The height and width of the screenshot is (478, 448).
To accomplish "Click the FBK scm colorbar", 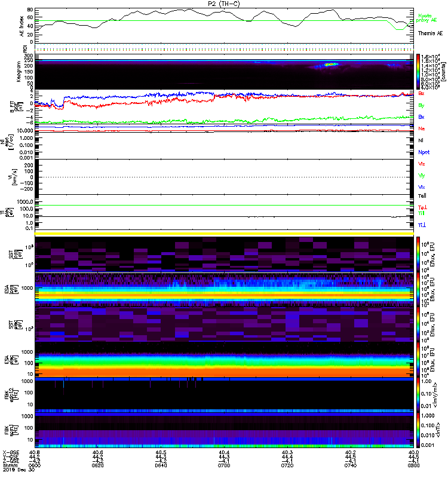I will pyautogui.click(x=418, y=430).
